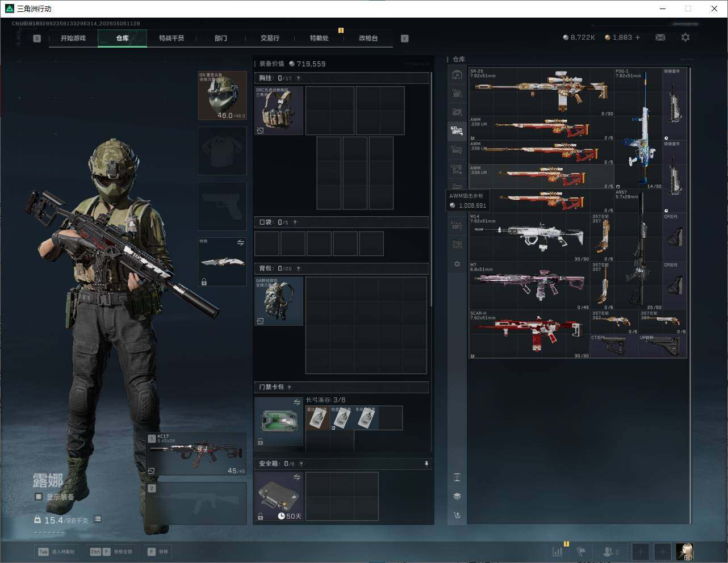Click the icon above the layers stack icon
The width and height of the screenshot is (728, 563).
click(x=457, y=477)
